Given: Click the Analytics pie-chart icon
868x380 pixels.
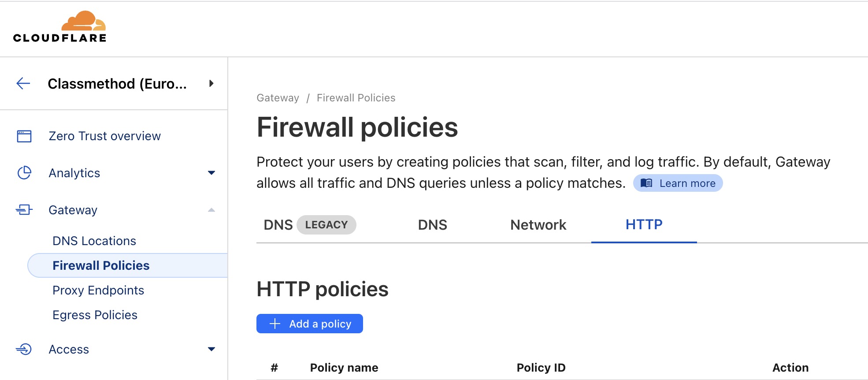Looking at the screenshot, I should (24, 173).
